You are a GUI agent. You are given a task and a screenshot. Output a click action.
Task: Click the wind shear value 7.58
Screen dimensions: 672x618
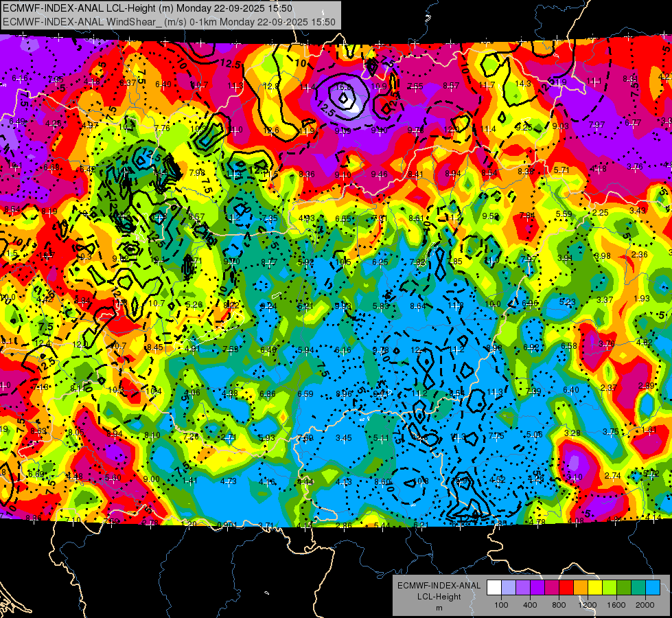click(x=231, y=350)
